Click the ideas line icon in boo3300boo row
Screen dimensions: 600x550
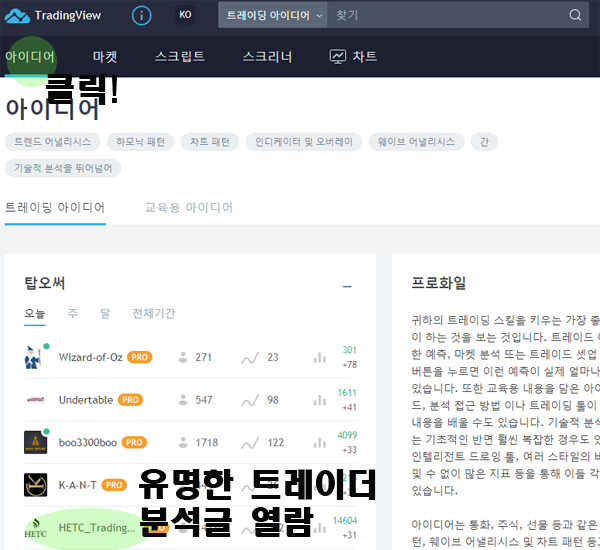pyautogui.click(x=250, y=443)
